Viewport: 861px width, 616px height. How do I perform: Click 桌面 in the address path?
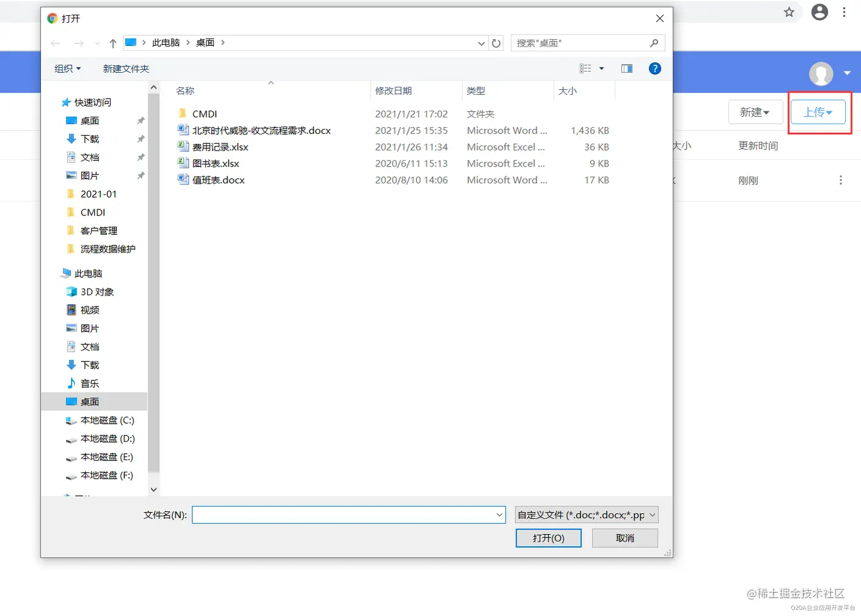click(205, 43)
